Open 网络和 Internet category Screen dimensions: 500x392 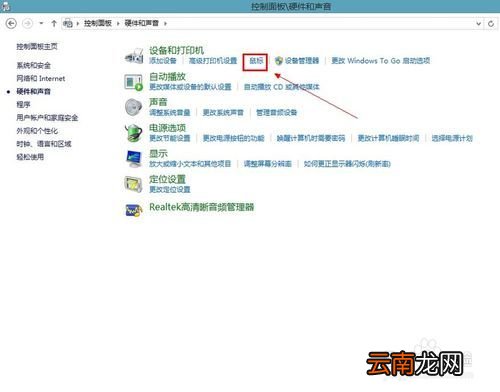[41, 78]
